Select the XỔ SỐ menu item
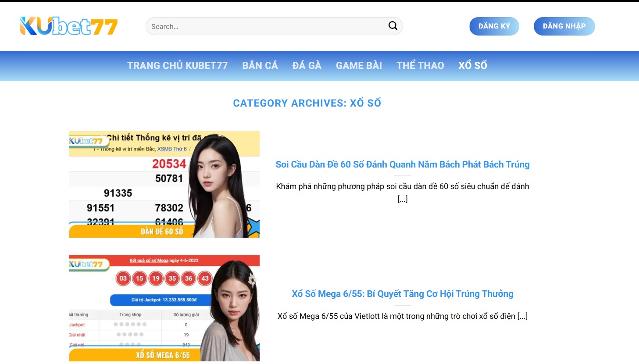Screen dimensions: 639x364 (x=472, y=66)
